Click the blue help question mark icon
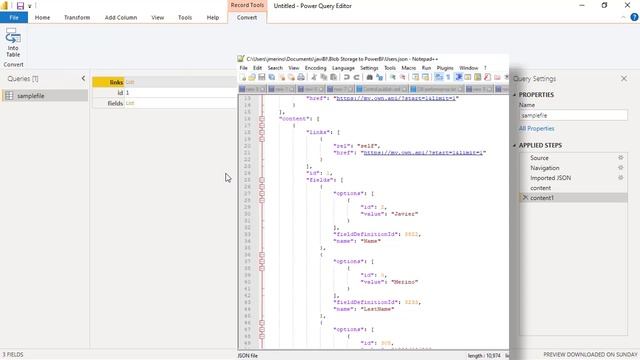The height and width of the screenshot is (360, 640). click(x=634, y=17)
